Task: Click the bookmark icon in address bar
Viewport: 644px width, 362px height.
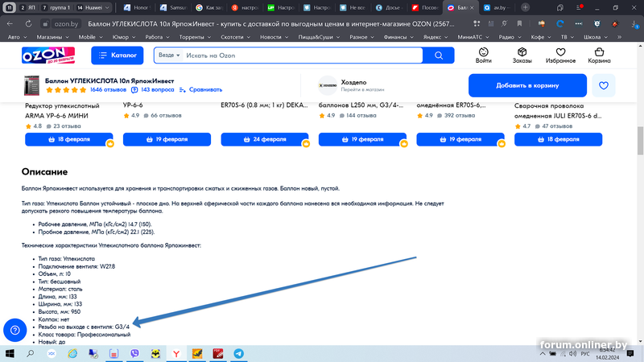Action: tap(519, 24)
